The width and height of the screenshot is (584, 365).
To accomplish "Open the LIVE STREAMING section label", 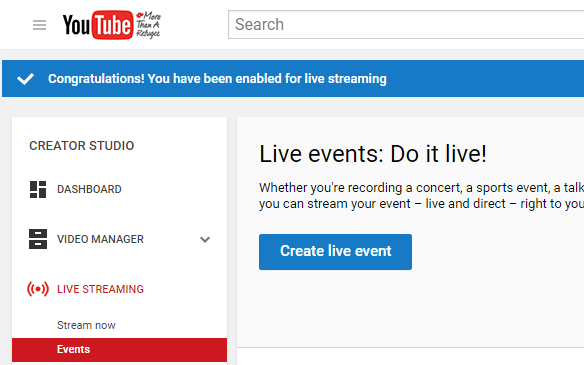I will (100, 289).
